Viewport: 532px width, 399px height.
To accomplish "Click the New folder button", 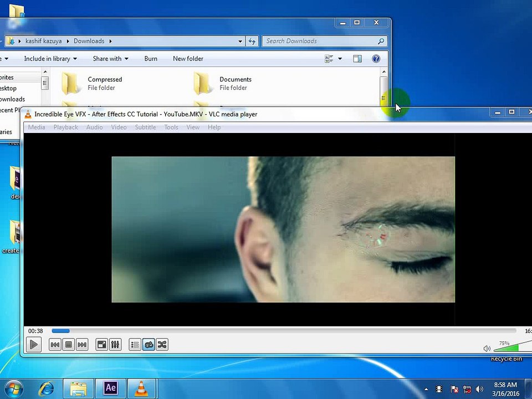I will pyautogui.click(x=188, y=59).
